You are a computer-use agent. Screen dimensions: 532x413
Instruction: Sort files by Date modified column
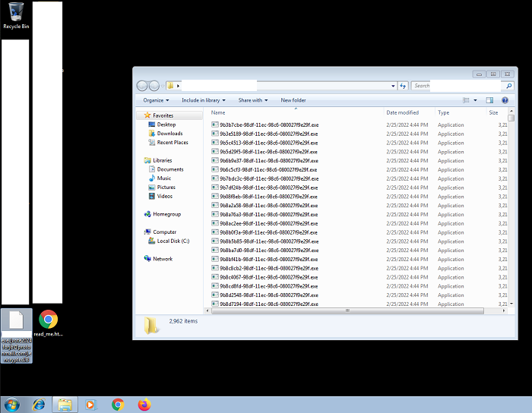(402, 112)
